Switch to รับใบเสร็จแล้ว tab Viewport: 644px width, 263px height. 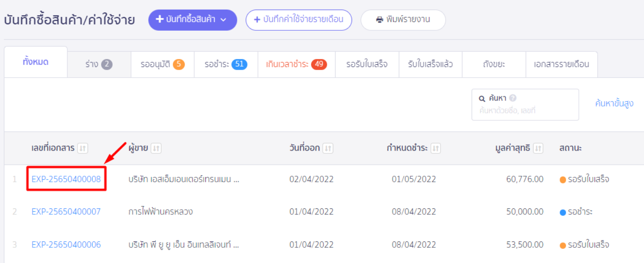[x=430, y=64]
